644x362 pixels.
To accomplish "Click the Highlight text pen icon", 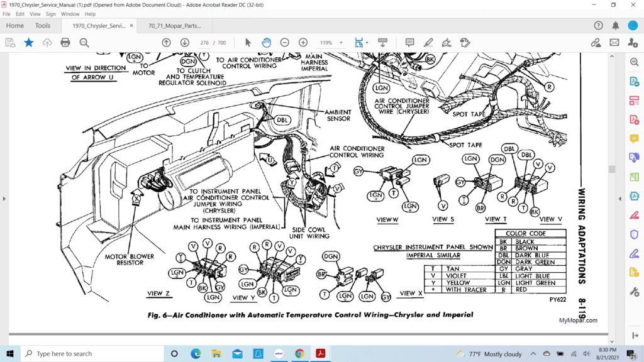I will click(428, 43).
